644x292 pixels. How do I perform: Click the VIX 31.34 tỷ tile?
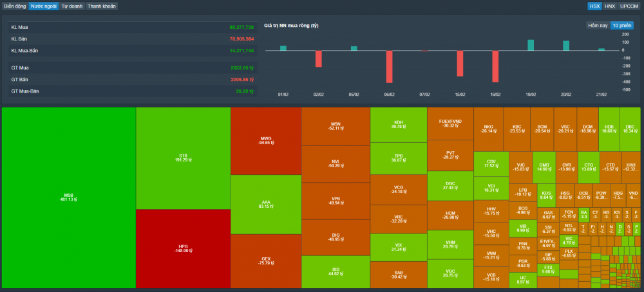click(x=399, y=247)
